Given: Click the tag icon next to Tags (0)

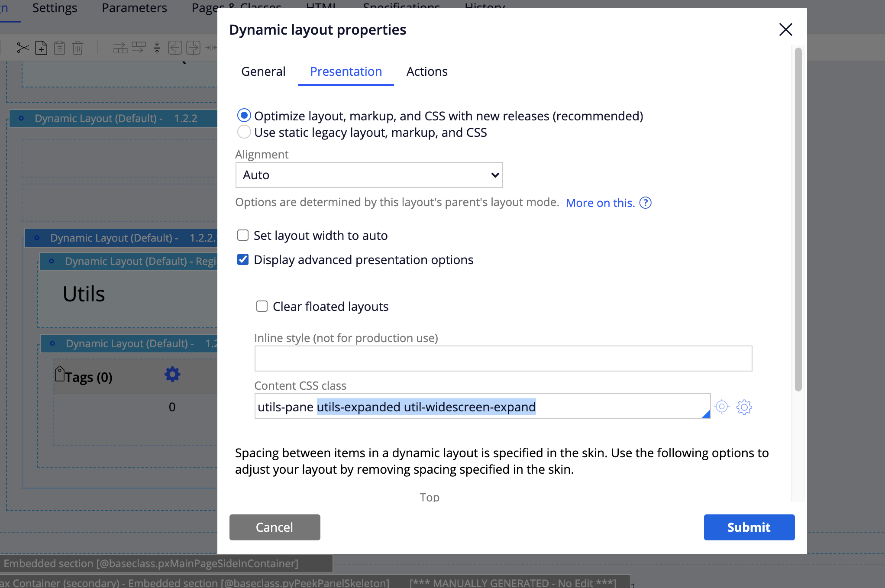Looking at the screenshot, I should (60, 374).
